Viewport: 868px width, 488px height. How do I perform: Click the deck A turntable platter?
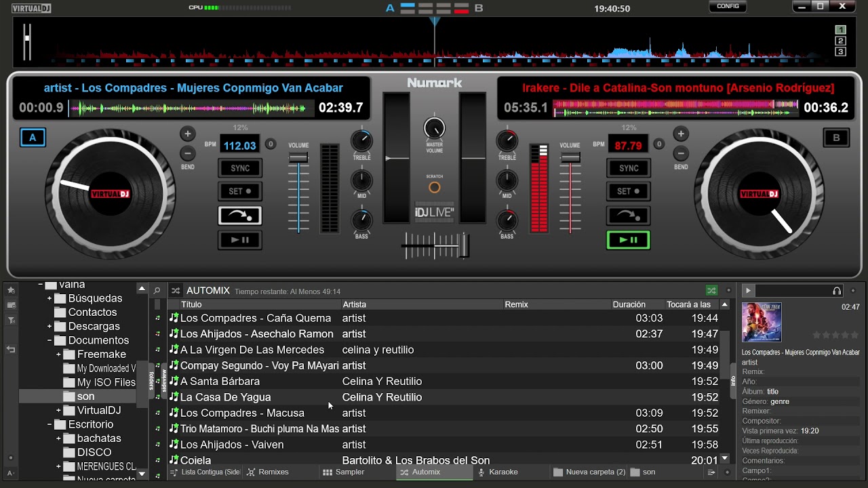110,193
